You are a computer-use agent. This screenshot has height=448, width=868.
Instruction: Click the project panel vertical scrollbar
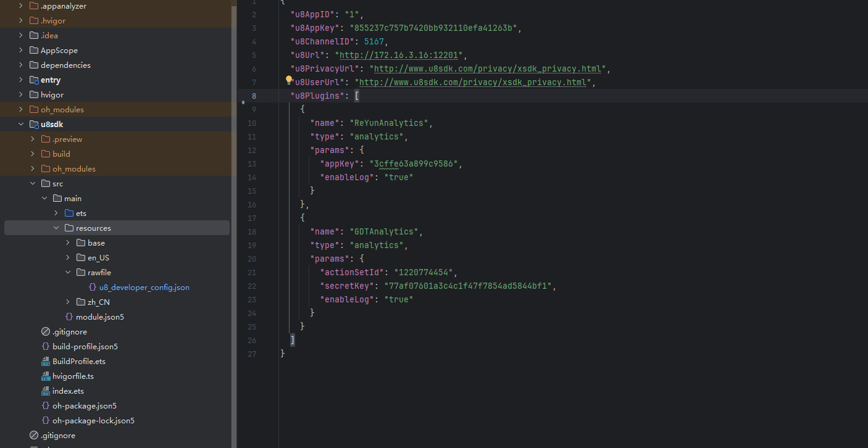pos(233,185)
